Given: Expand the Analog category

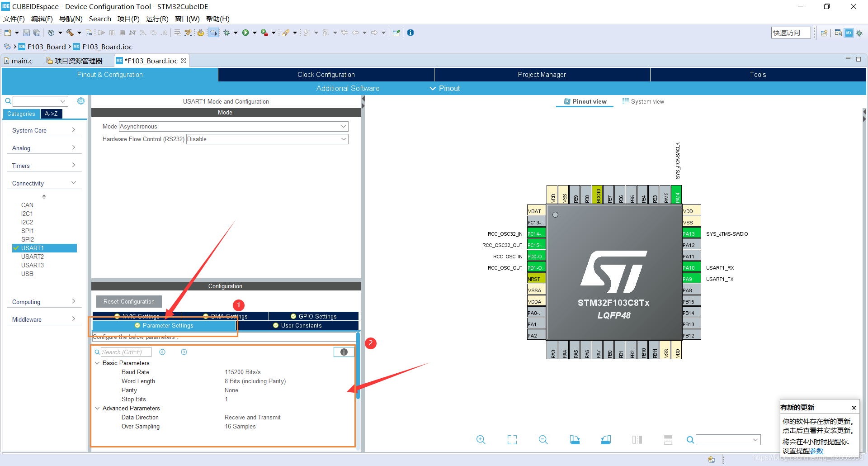Looking at the screenshot, I should (44, 148).
